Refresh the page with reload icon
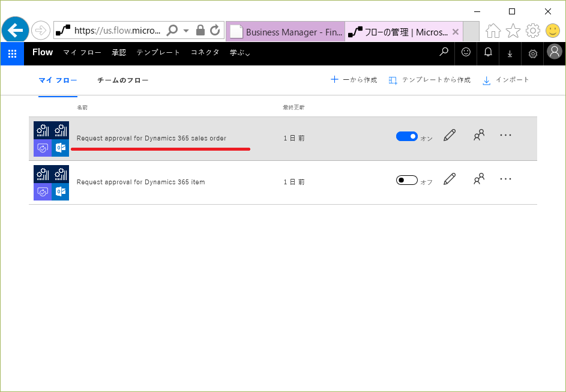The width and height of the screenshot is (566, 392). click(215, 31)
